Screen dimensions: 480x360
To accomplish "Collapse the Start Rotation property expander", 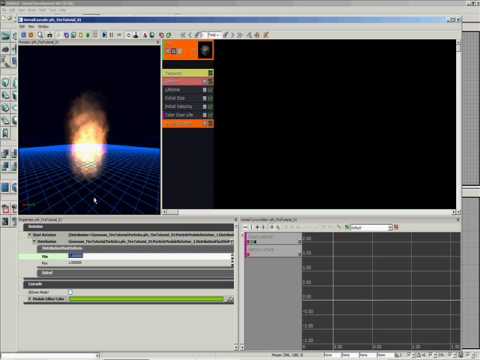I will pos(29,235).
